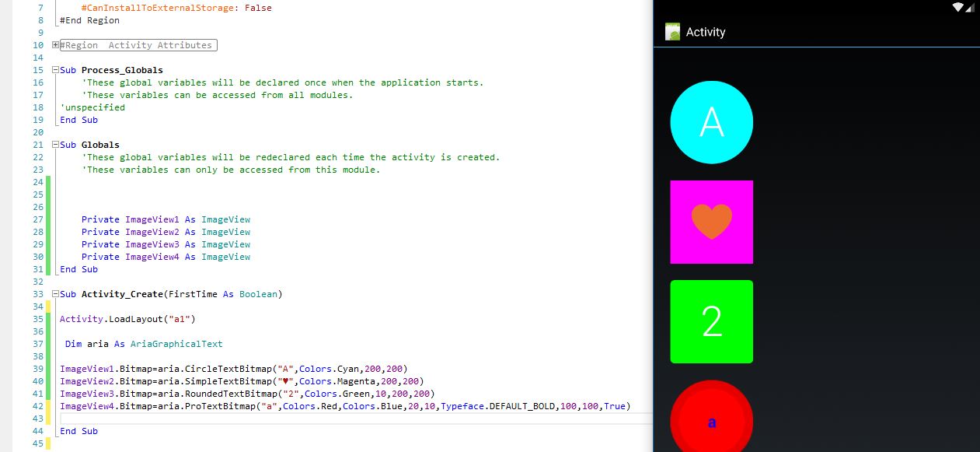Place cursor on empty line 43
Screen dimensions: 980x452
[x=311, y=419]
